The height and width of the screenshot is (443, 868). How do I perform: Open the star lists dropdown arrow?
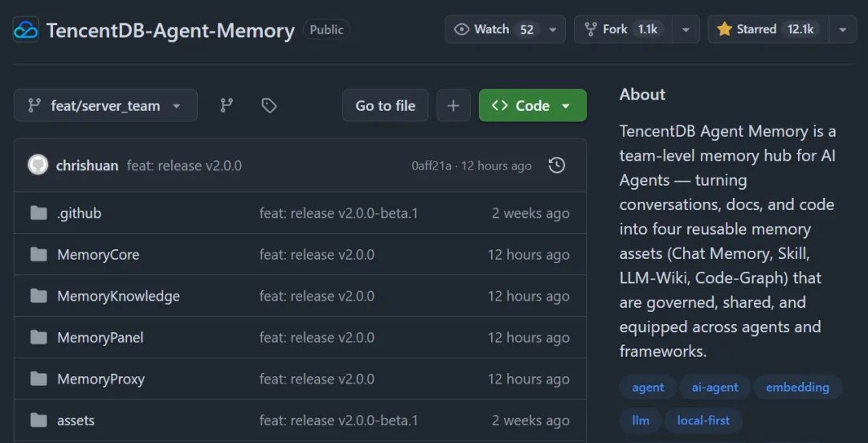[843, 30]
